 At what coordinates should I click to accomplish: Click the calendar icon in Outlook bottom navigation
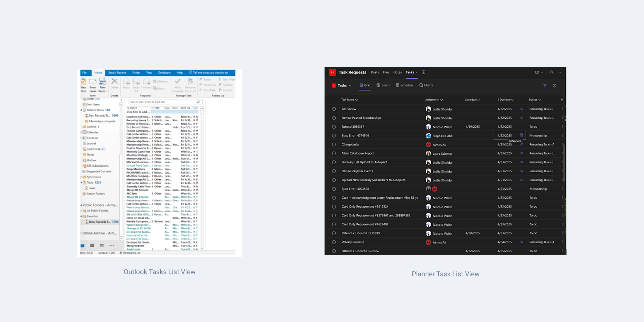(102, 245)
